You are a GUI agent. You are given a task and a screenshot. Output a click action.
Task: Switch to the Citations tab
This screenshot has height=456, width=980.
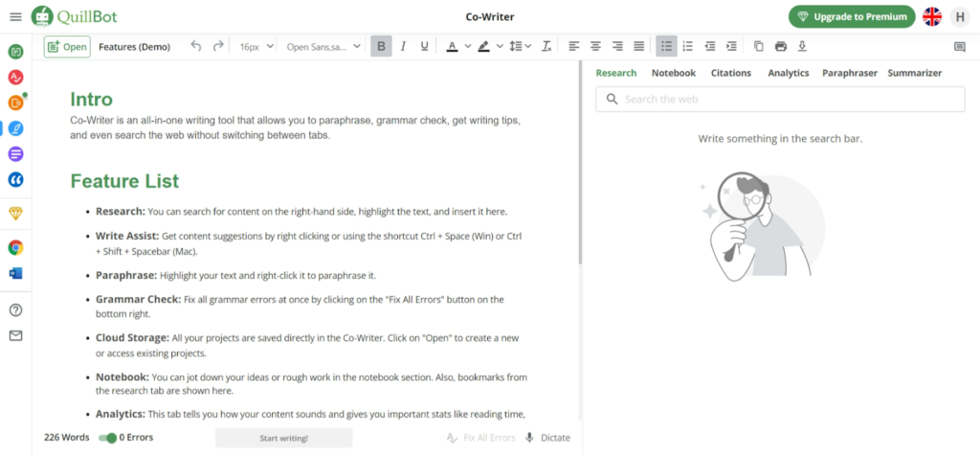pos(730,73)
